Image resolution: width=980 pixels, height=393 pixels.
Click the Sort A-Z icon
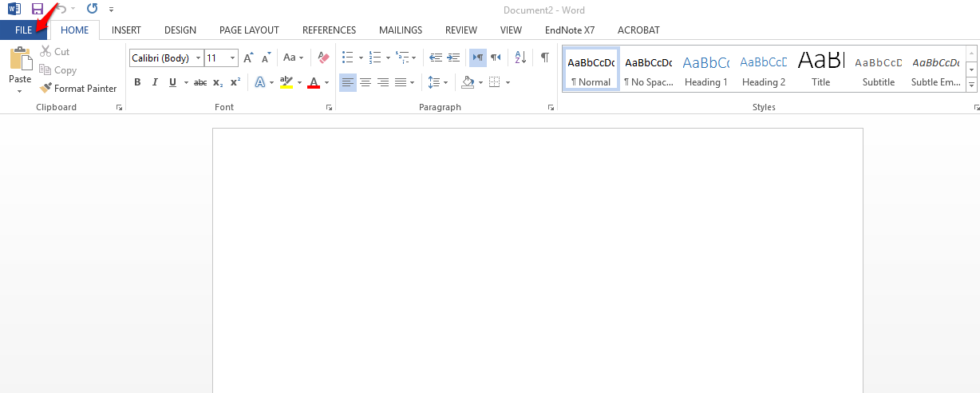(520, 58)
